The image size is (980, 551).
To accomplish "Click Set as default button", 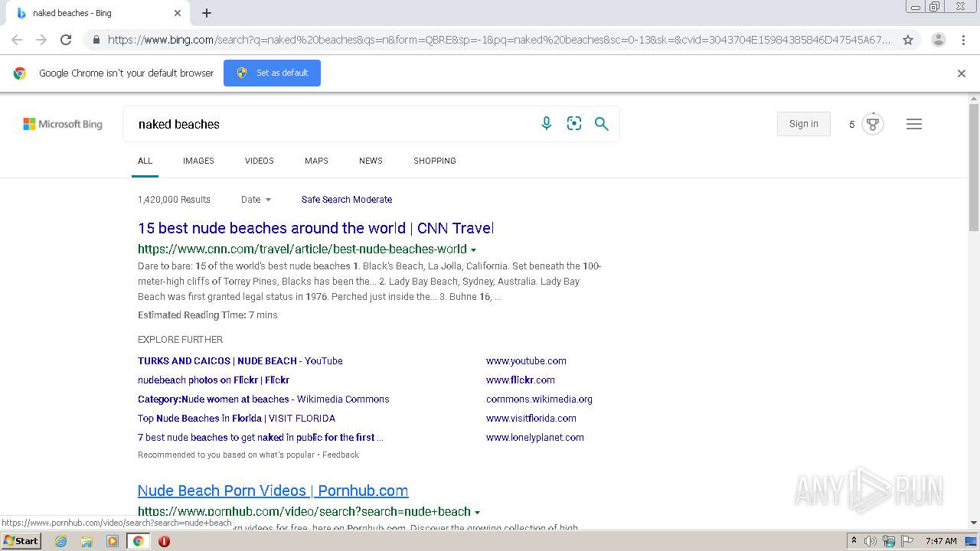I will coord(272,73).
